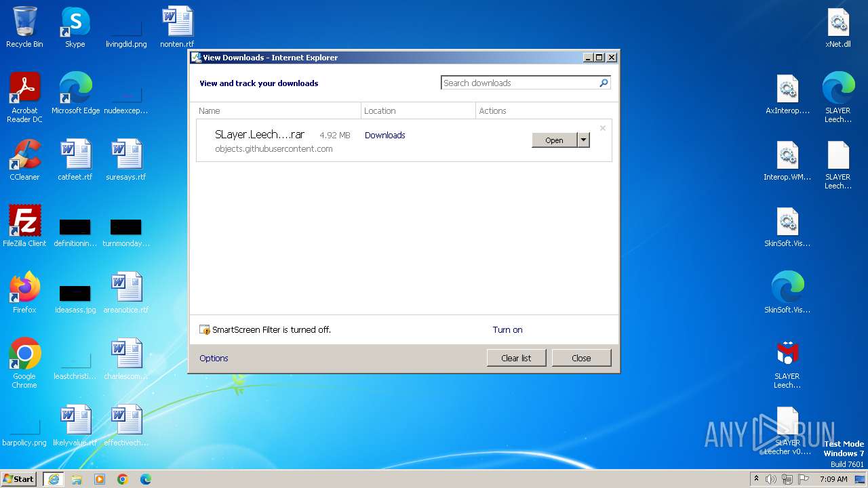This screenshot has width=868, height=488.
Task: Select the catfeet.rtf document icon
Action: [x=75, y=160]
